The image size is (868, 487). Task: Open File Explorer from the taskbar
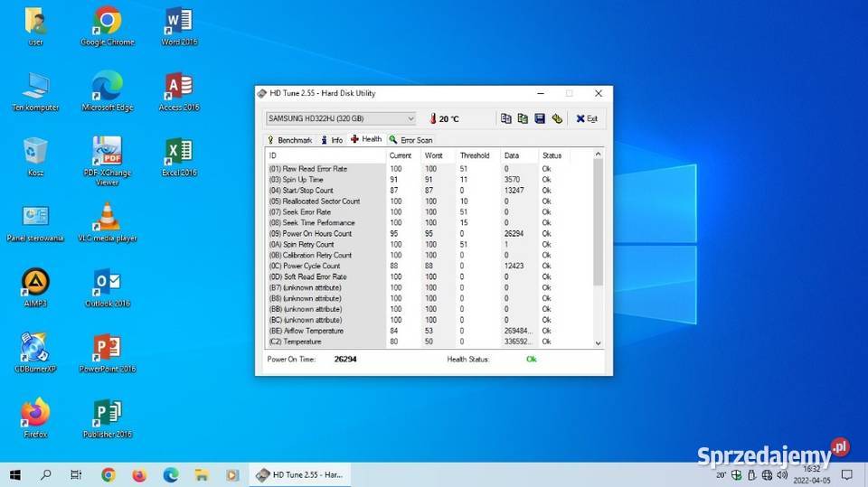coord(202,475)
